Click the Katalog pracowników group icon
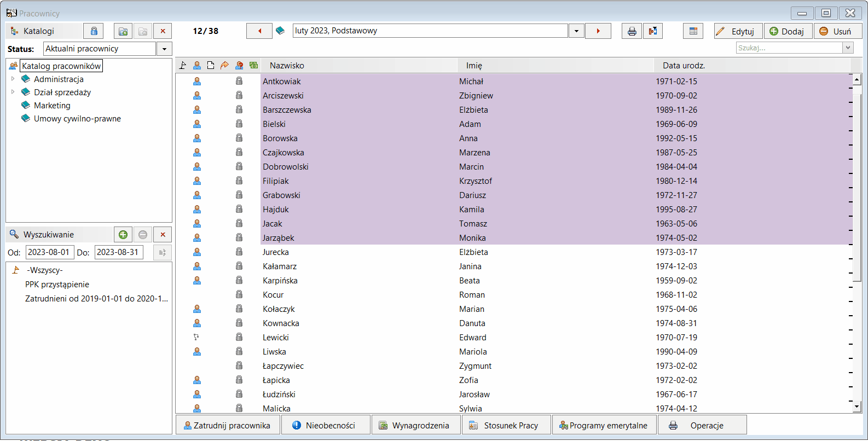This screenshot has height=441, width=868. 13,66
